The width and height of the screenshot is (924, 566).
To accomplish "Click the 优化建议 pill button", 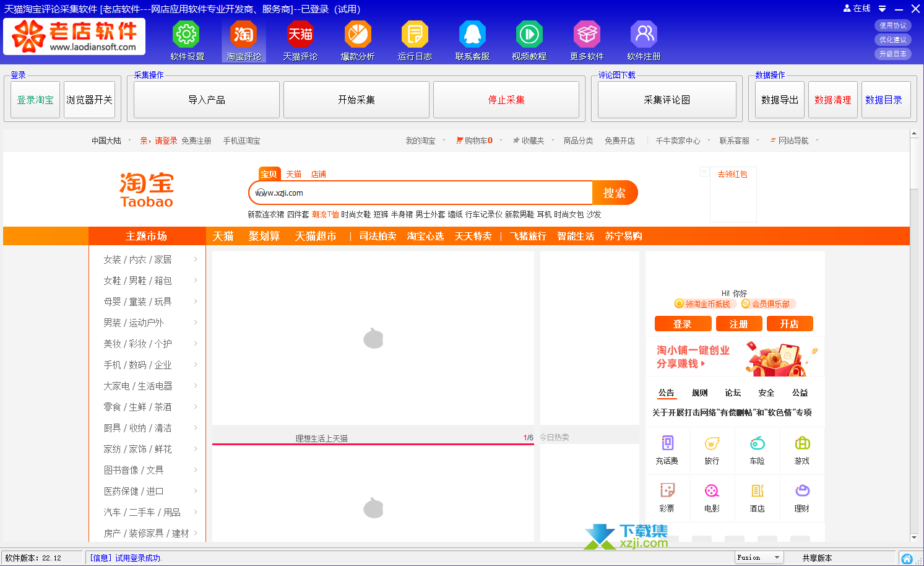I will (893, 40).
